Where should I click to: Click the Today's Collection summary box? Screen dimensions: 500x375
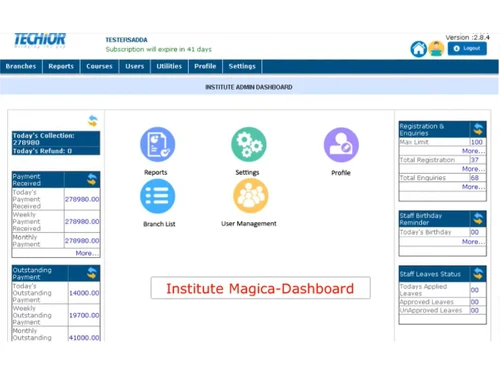coord(56,143)
